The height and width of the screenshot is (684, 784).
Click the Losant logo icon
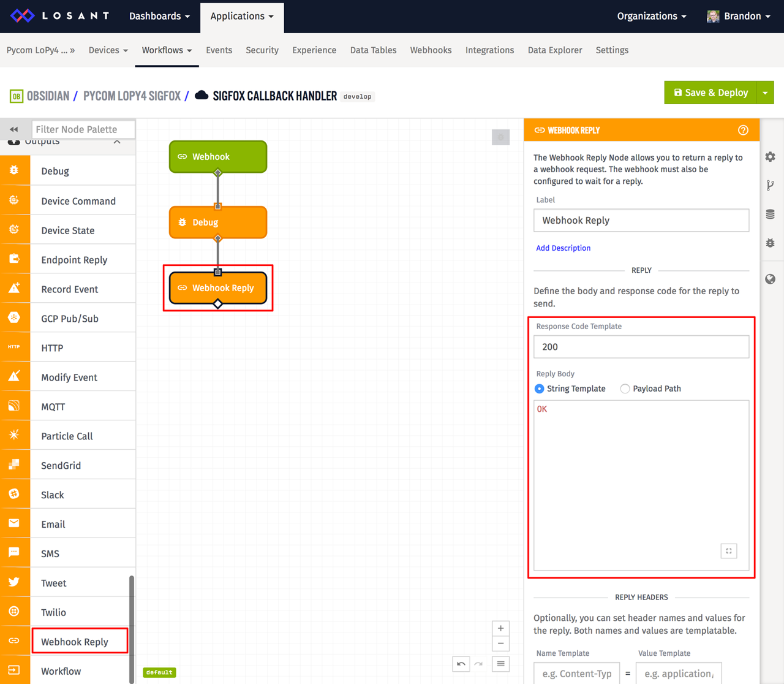pos(23,16)
